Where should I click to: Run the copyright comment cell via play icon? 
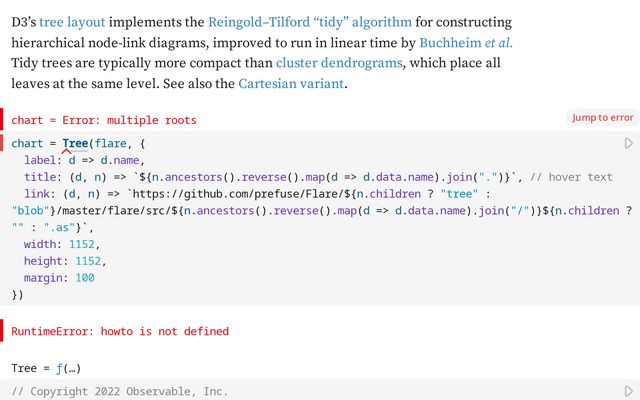629,391
